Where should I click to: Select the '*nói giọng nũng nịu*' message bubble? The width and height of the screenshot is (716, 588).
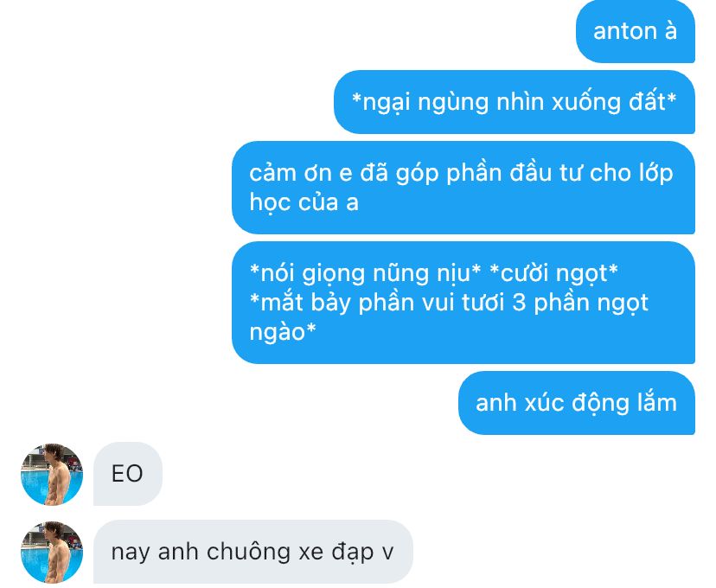coord(463,303)
